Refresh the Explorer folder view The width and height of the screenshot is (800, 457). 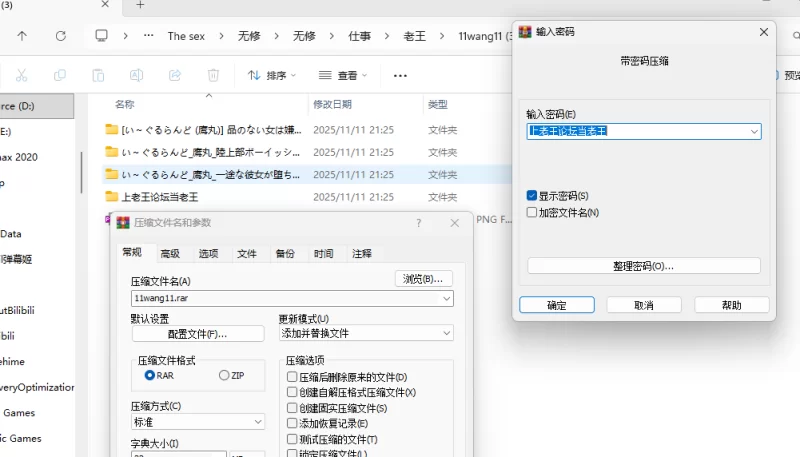coord(61,36)
